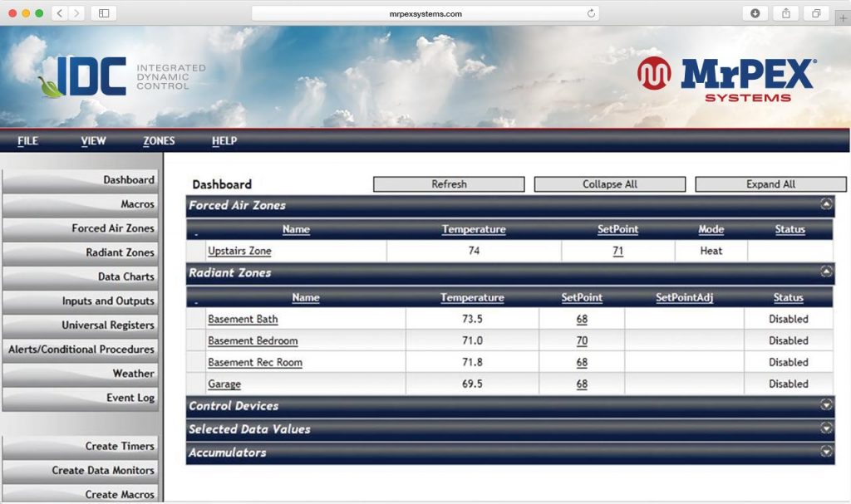Expand the Selected Data Values section

(x=826, y=428)
